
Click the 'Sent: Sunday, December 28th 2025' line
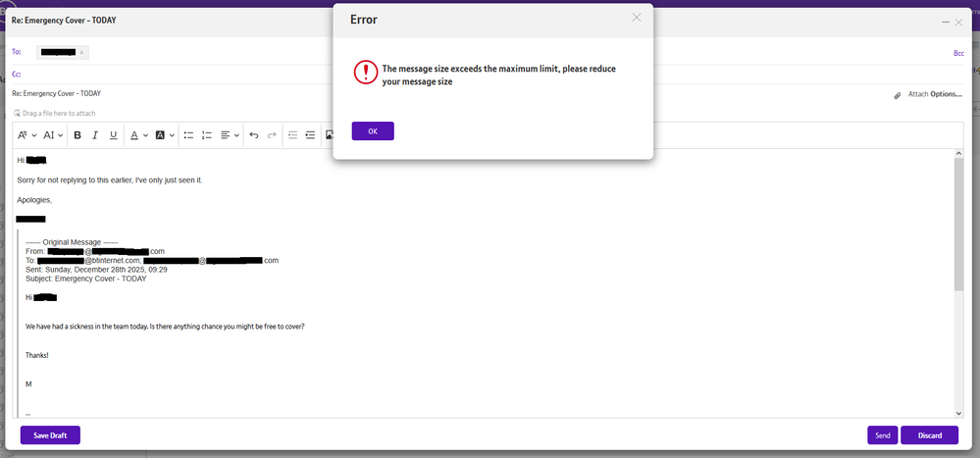coord(96,270)
